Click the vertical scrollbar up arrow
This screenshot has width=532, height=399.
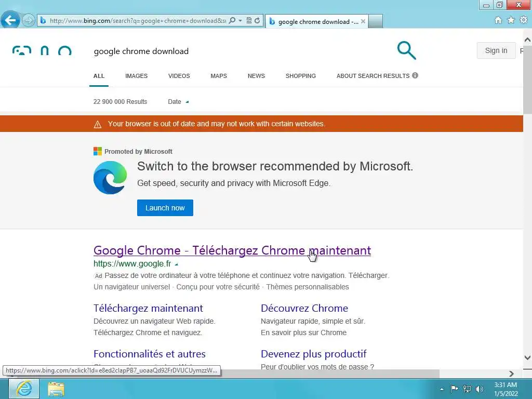tap(527, 39)
